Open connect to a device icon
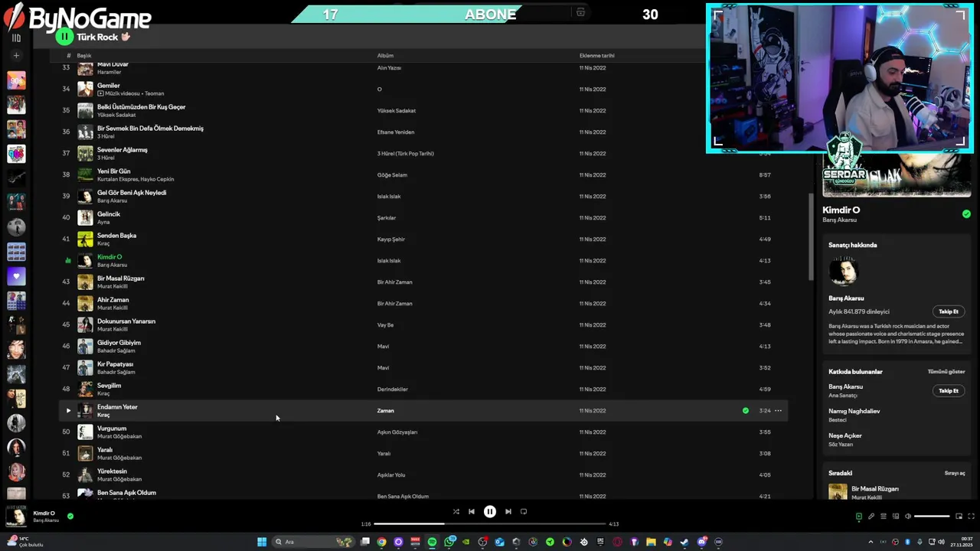 point(896,516)
